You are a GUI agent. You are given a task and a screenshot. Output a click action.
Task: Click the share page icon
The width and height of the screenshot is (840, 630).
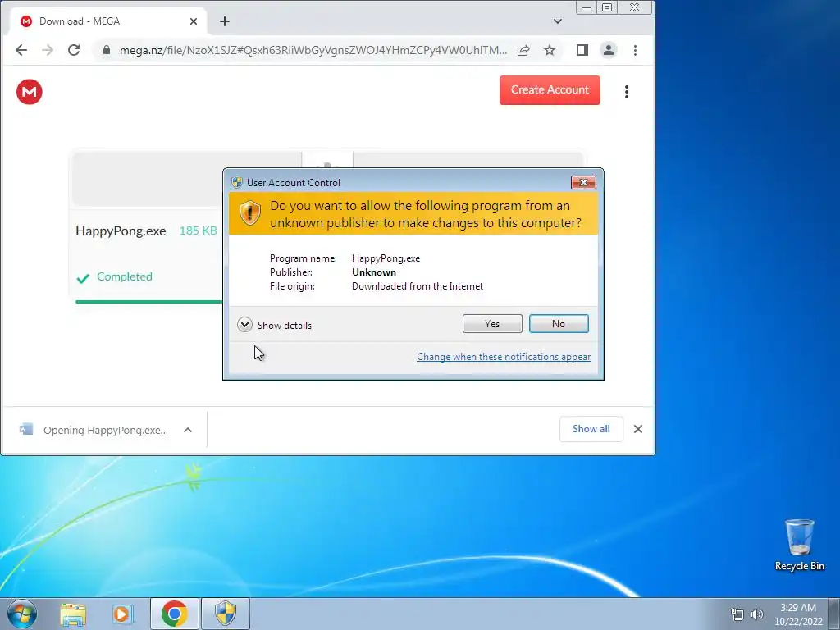523,50
